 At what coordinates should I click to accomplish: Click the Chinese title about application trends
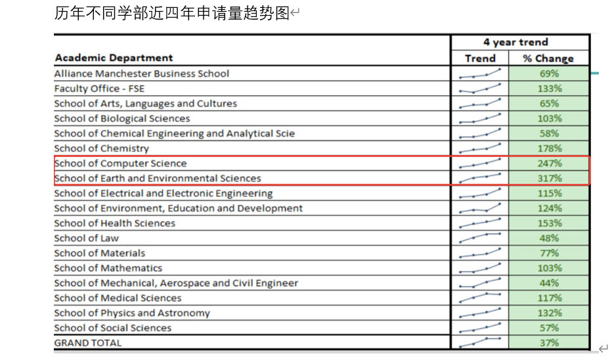click(x=171, y=13)
